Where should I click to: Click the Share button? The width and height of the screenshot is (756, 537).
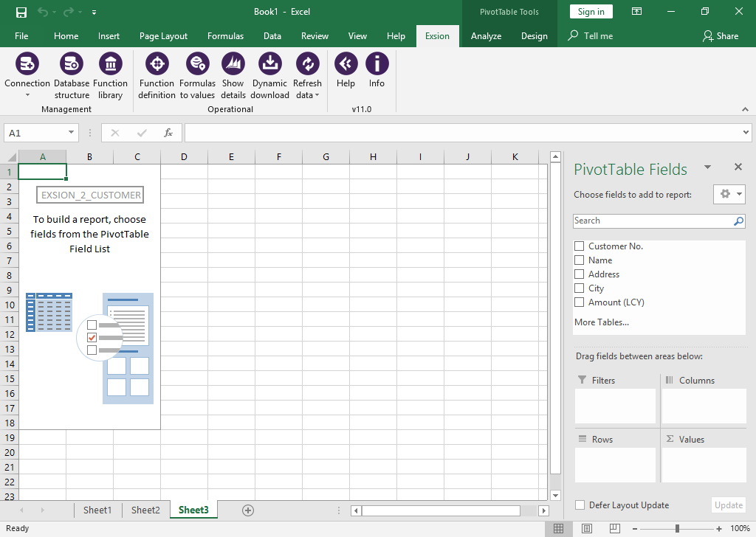click(721, 36)
